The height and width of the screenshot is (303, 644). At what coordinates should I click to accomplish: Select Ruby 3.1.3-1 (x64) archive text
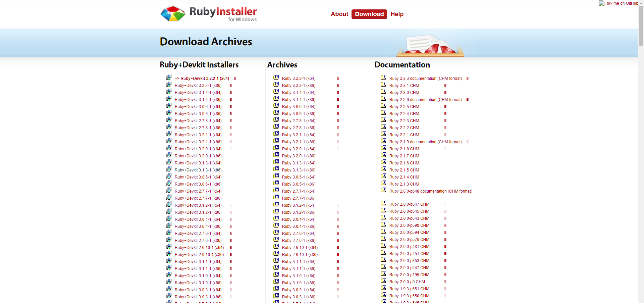pyautogui.click(x=299, y=163)
